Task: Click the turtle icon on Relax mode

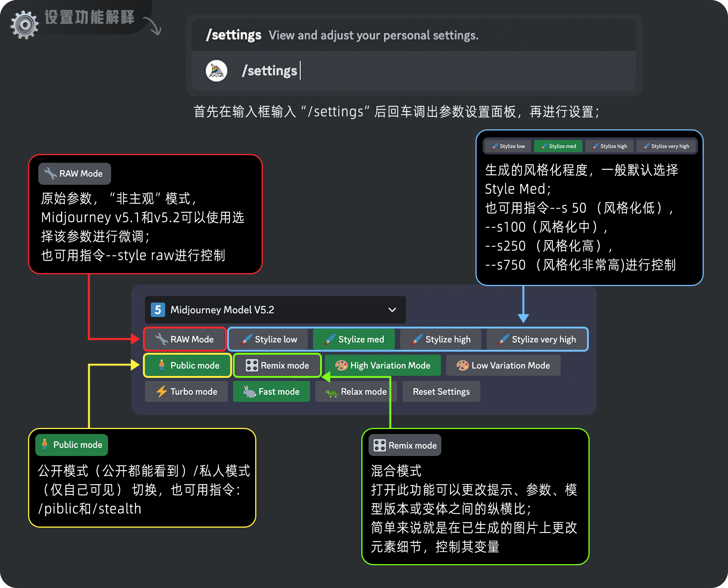Action: [x=332, y=393]
